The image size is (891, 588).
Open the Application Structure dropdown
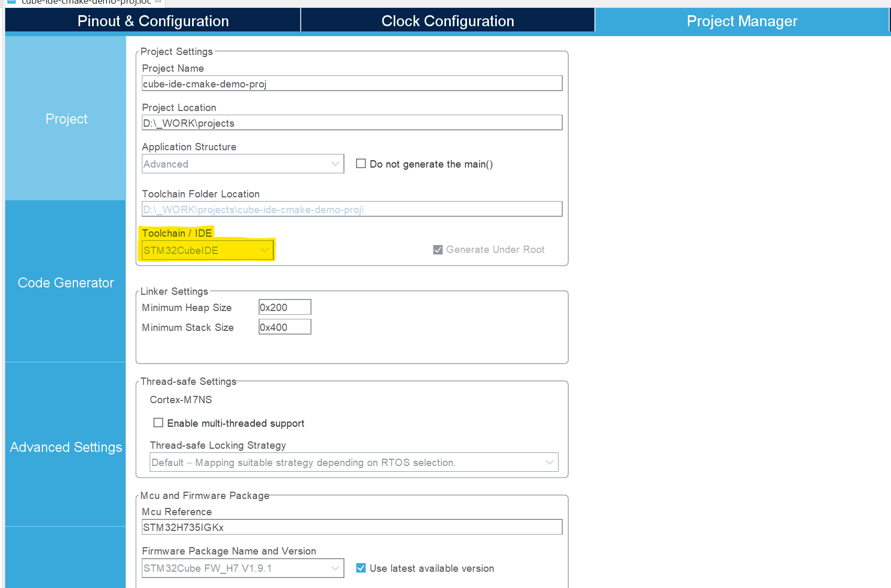click(243, 164)
